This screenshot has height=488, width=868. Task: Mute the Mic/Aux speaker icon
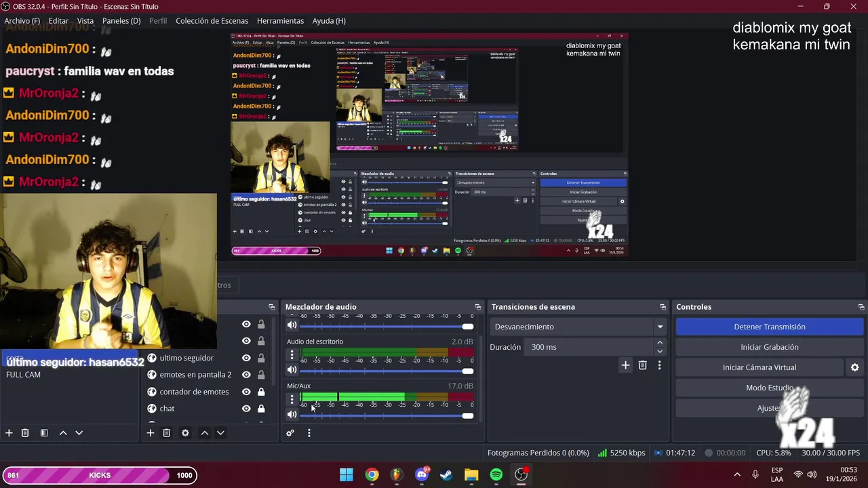tap(292, 415)
